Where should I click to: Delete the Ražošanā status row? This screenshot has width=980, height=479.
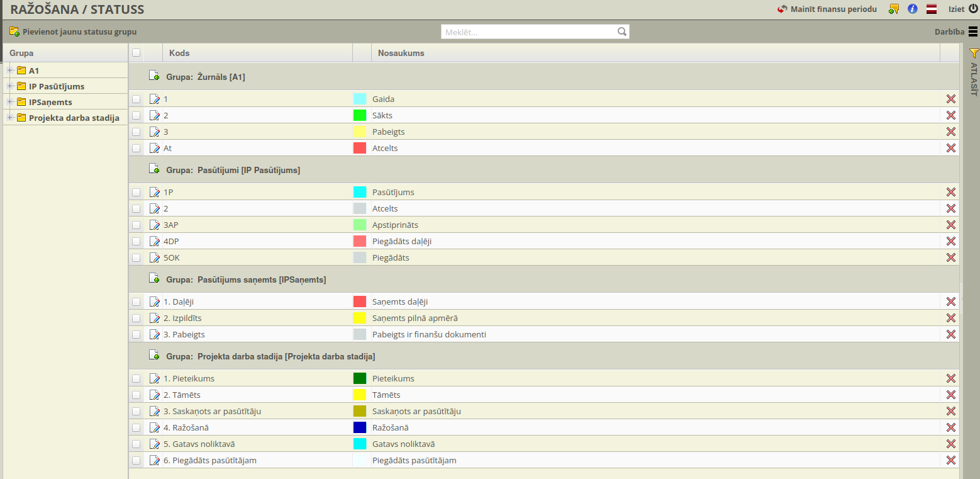click(950, 427)
